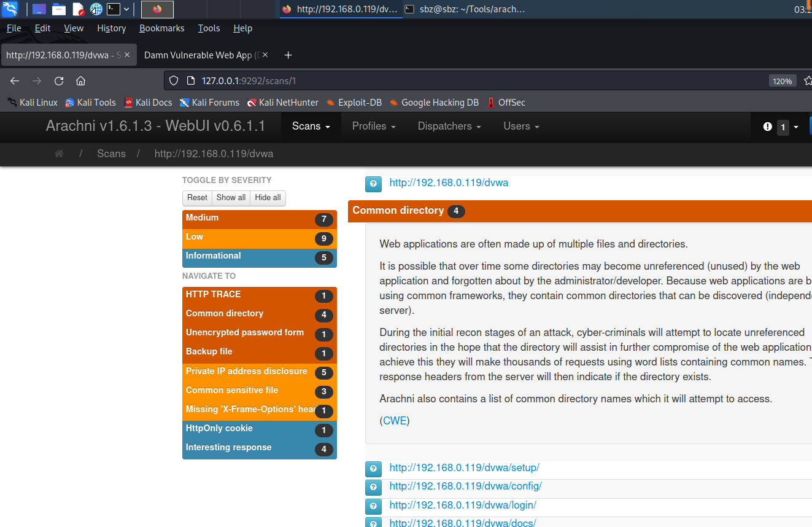Click the Arachni home breadcrumb icon
The width and height of the screenshot is (812, 527).
coord(59,154)
